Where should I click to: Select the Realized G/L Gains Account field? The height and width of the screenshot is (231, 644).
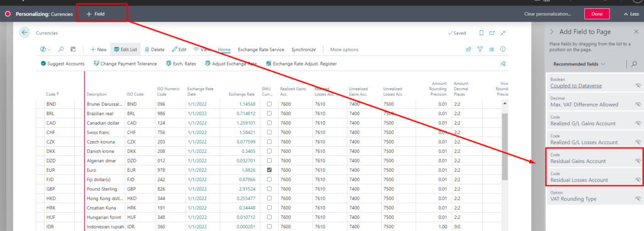click(x=595, y=120)
